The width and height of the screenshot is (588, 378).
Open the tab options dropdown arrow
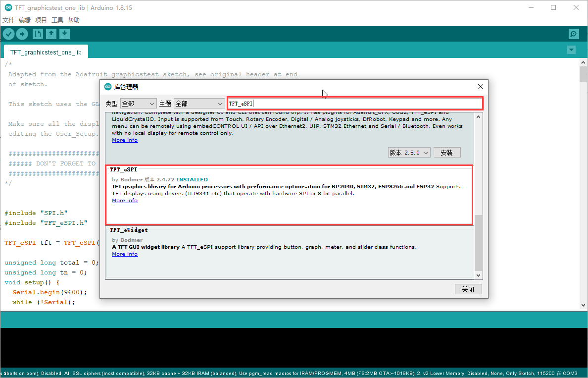pyautogui.click(x=571, y=50)
